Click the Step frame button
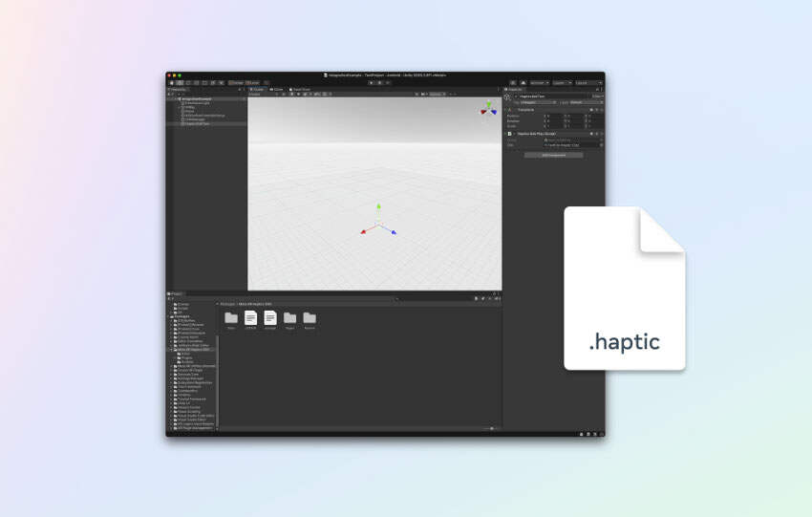Viewport: 812px width, 517px height. pos(387,82)
